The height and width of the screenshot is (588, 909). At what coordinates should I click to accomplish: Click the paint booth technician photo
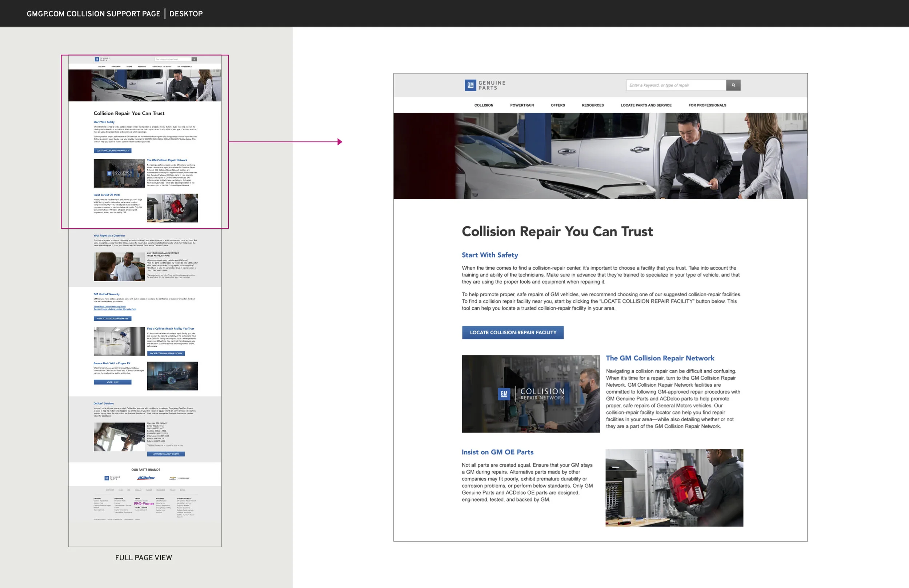coord(119,341)
